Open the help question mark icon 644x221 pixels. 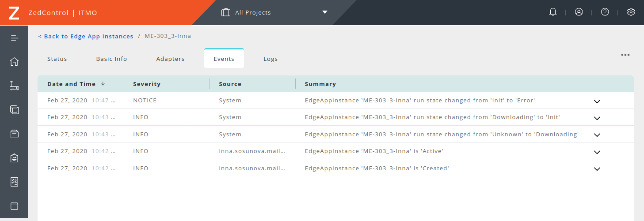coord(605,12)
